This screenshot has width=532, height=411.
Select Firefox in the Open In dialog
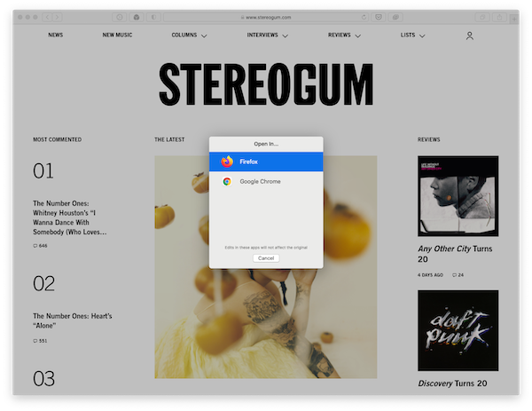pos(266,162)
